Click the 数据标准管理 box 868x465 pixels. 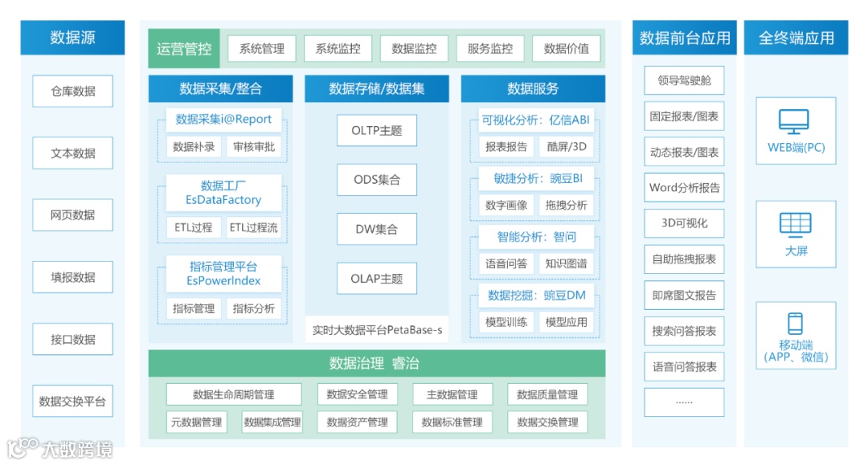452,422
